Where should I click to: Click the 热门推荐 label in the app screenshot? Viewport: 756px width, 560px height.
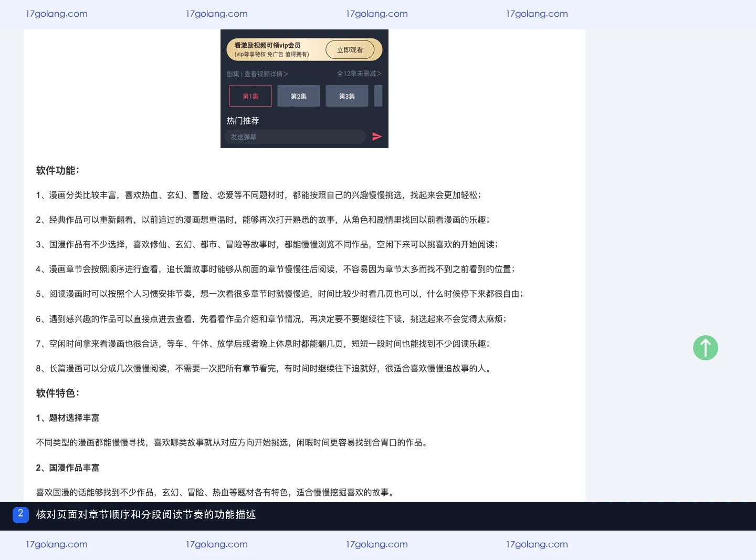(x=243, y=121)
